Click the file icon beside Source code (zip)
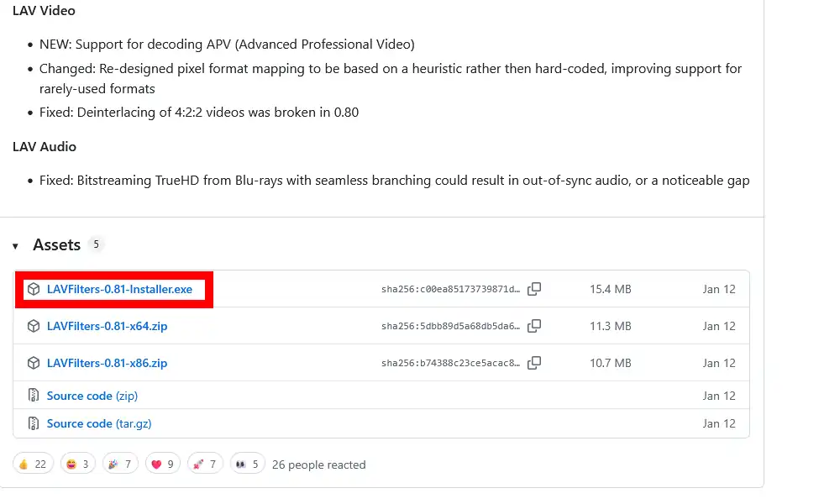The width and height of the screenshot is (840, 504). point(34,396)
